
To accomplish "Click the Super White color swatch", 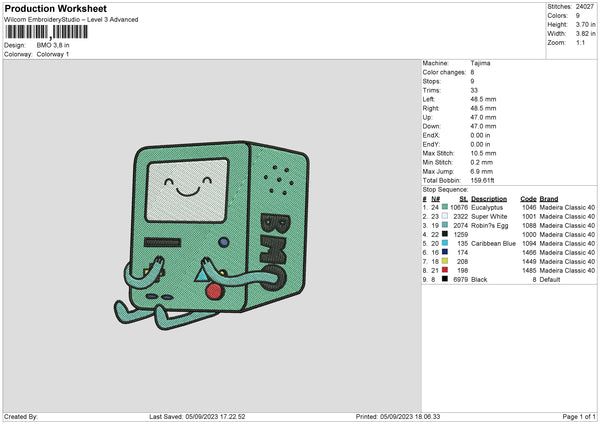I will pos(445,216).
